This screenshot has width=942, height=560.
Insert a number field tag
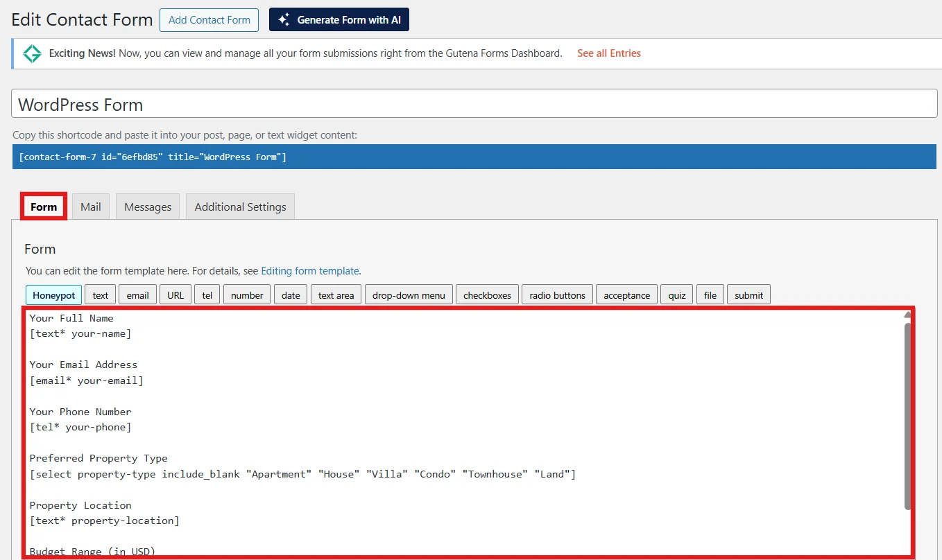[x=247, y=295]
